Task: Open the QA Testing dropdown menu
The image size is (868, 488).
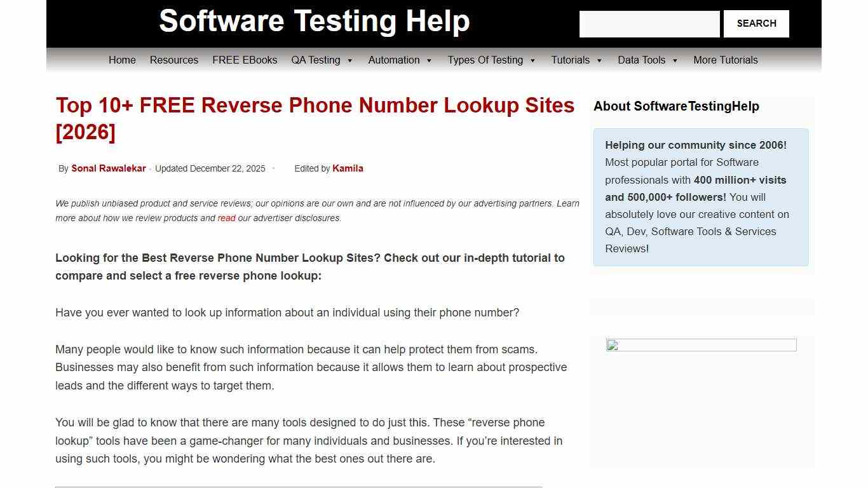Action: (x=316, y=60)
